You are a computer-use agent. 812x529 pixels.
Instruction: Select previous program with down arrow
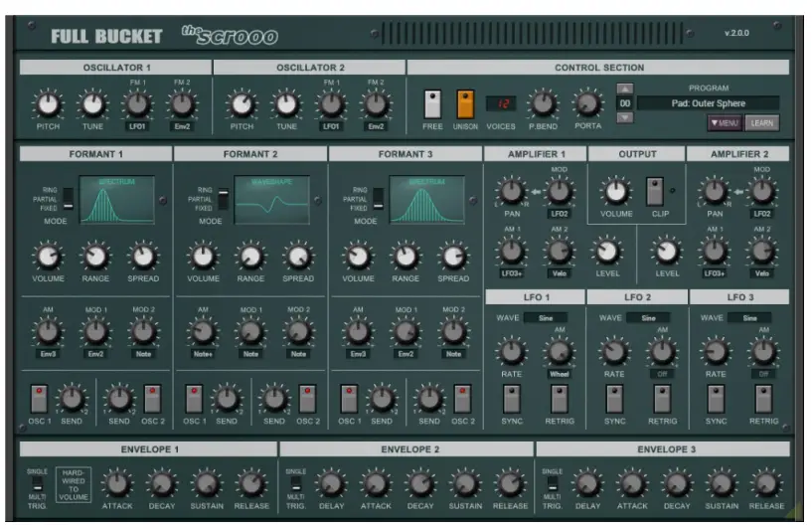coord(625,118)
